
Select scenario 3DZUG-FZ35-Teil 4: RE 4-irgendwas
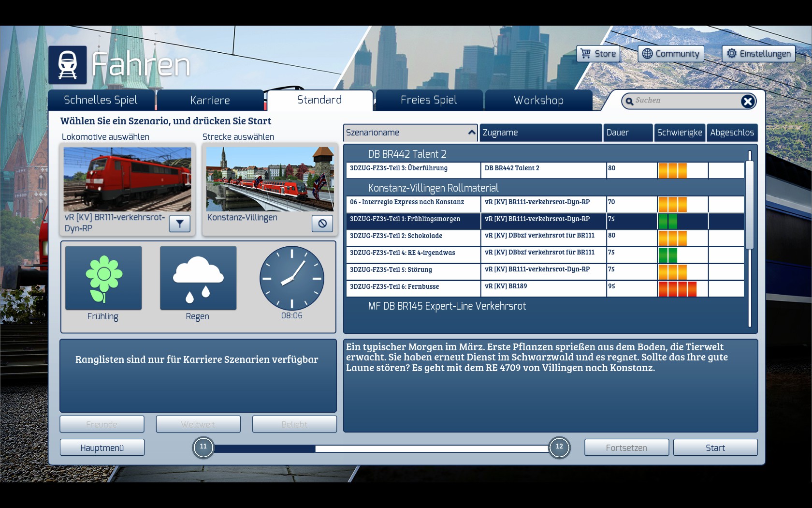(545, 255)
